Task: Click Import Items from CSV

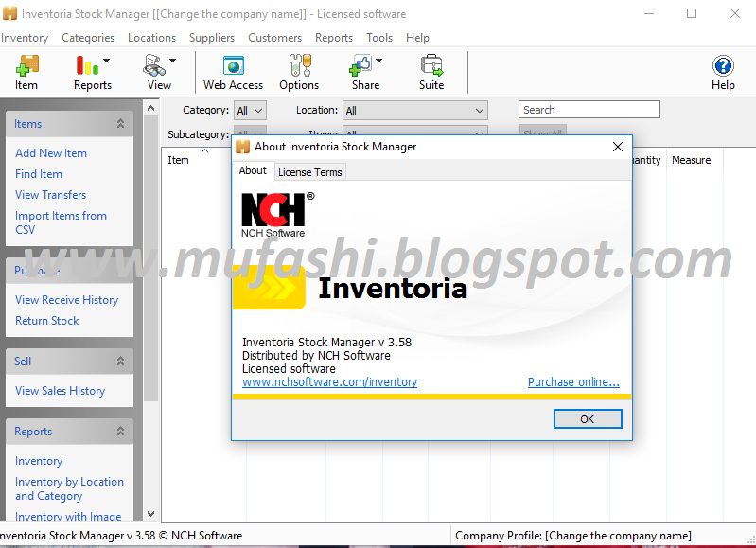Action: (x=61, y=222)
